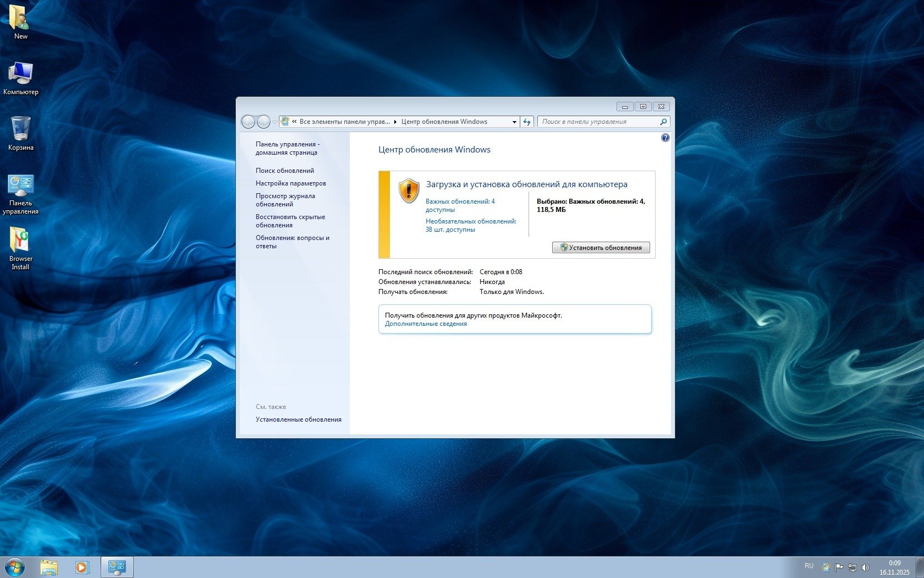Click the Action Center flag icon
Screen dimensions: 924x578
pos(839,567)
